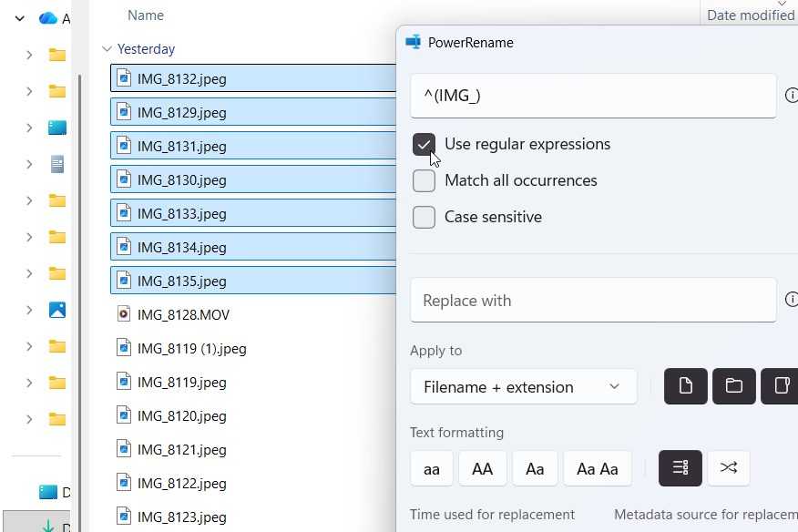Select file IMG_8133.jpeg
The height and width of the screenshot is (532, 798).
click(x=253, y=213)
